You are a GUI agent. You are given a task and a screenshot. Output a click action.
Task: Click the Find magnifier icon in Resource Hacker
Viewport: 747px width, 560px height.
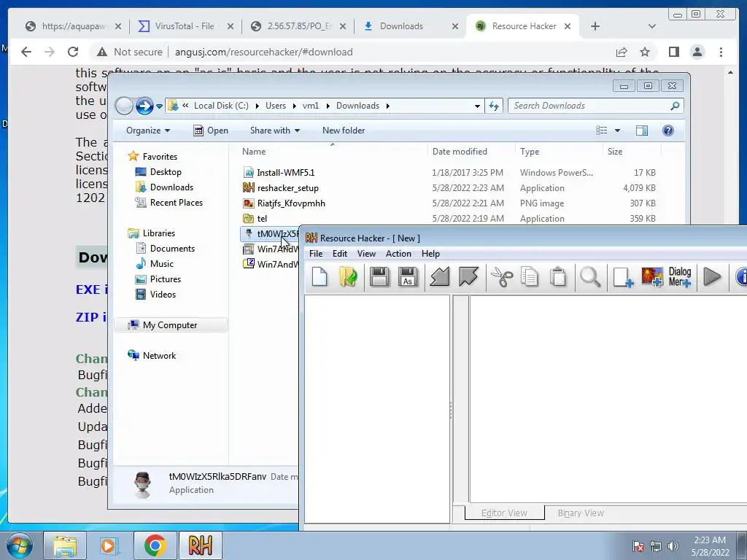[x=590, y=276]
